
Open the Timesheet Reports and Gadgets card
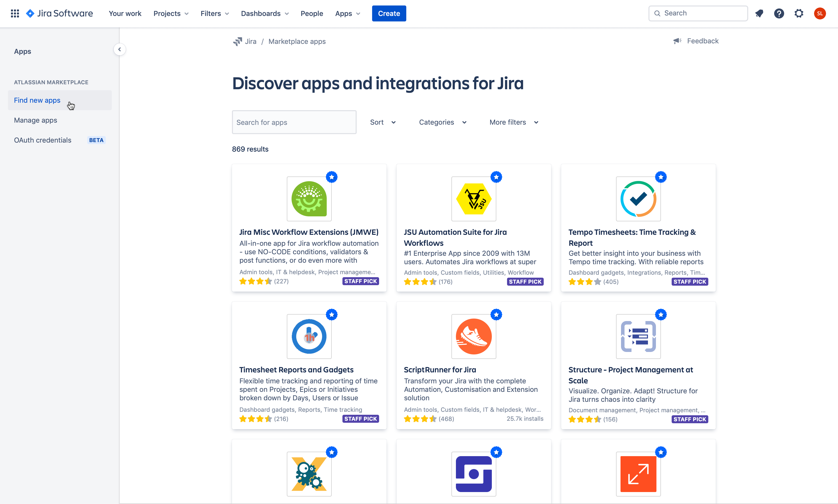296,369
